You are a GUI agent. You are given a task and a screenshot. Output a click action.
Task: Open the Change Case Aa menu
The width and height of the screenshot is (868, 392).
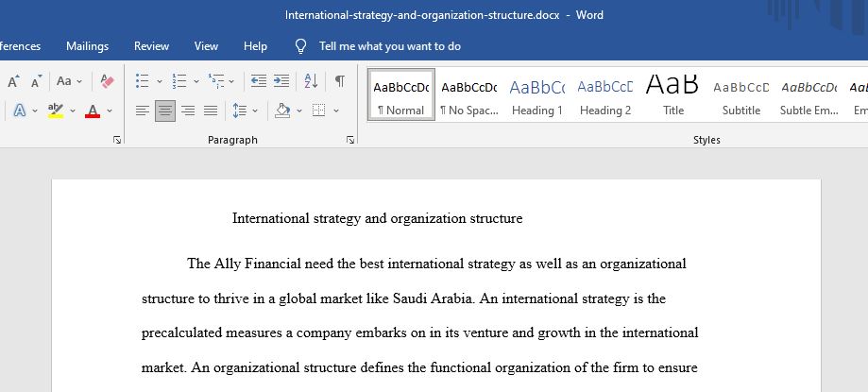point(69,81)
